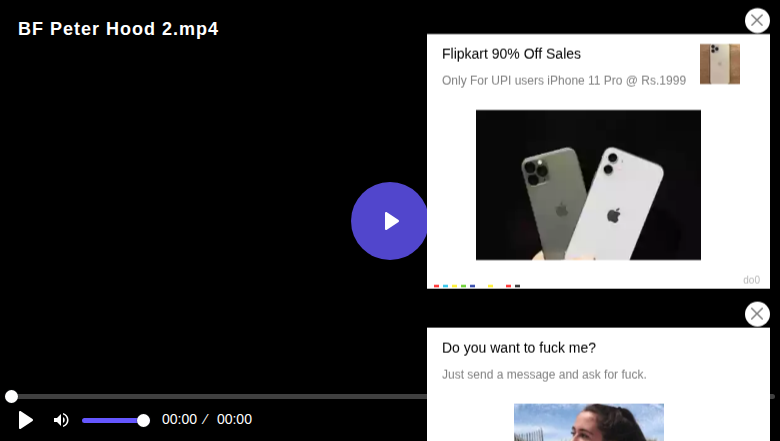Click the colored dots below the ad image
The image size is (780, 441).
(x=477, y=286)
